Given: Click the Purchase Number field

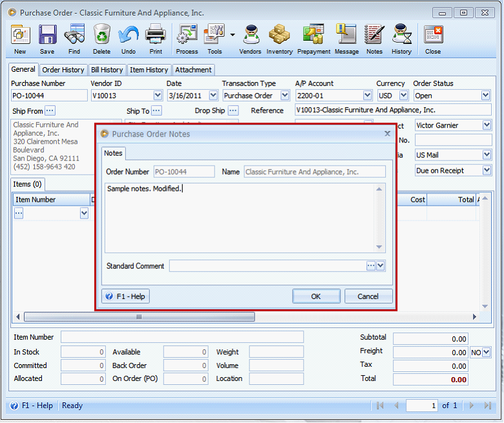Looking at the screenshot, I should click(x=49, y=96).
